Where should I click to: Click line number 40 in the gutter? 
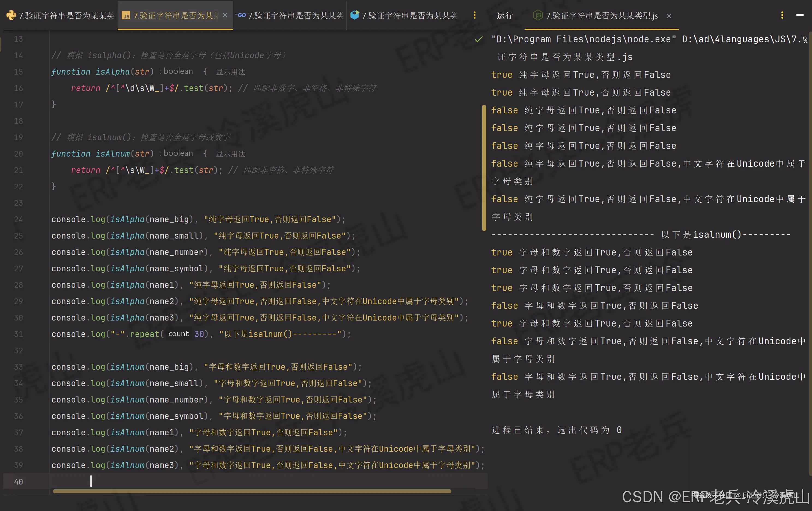coord(19,482)
